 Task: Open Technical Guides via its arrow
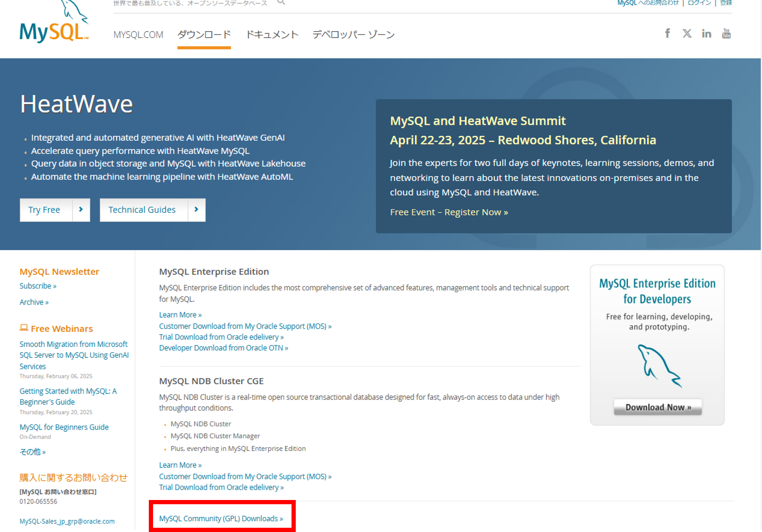click(196, 210)
